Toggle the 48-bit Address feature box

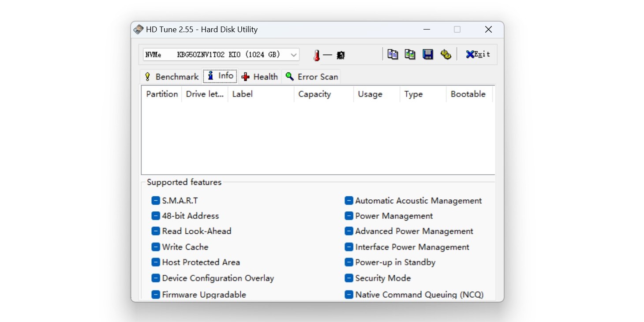tap(155, 216)
